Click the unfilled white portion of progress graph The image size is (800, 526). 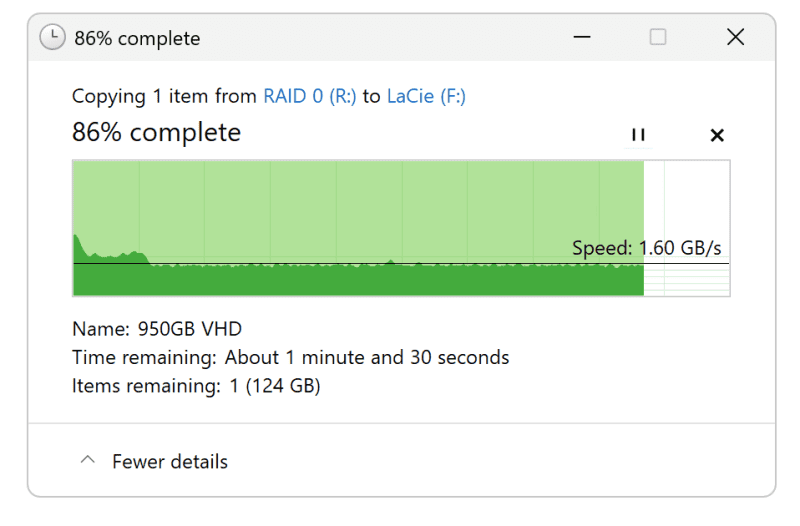(x=690, y=200)
